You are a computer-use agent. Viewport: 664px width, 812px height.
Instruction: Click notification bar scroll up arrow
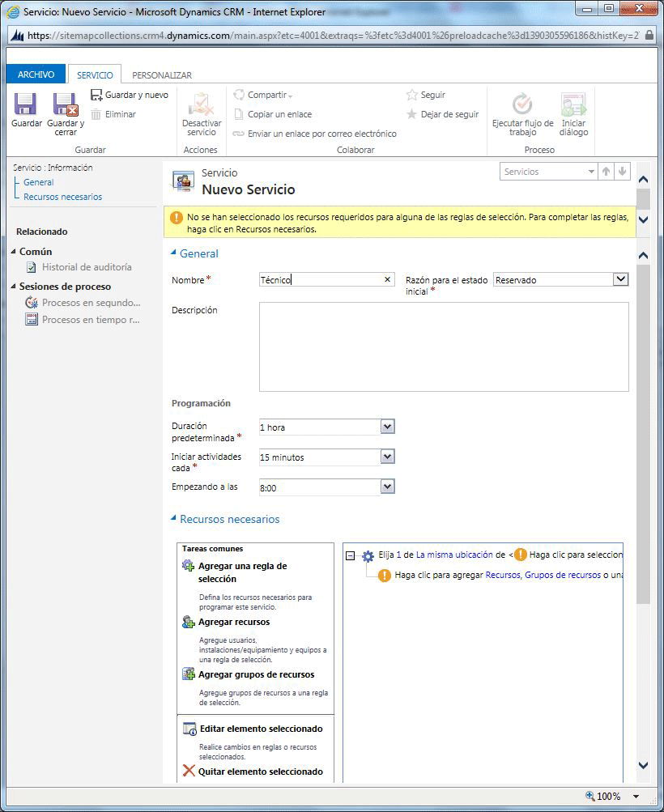(643, 180)
